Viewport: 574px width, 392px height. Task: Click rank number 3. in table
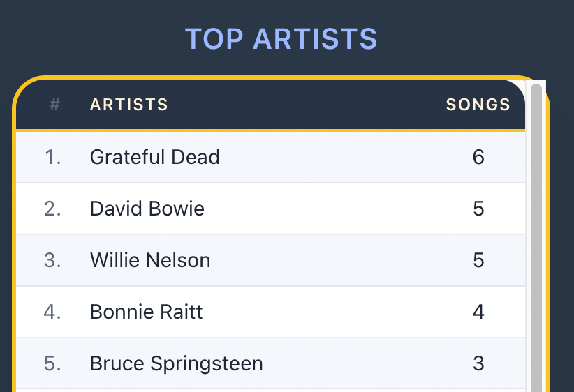pyautogui.click(x=53, y=260)
